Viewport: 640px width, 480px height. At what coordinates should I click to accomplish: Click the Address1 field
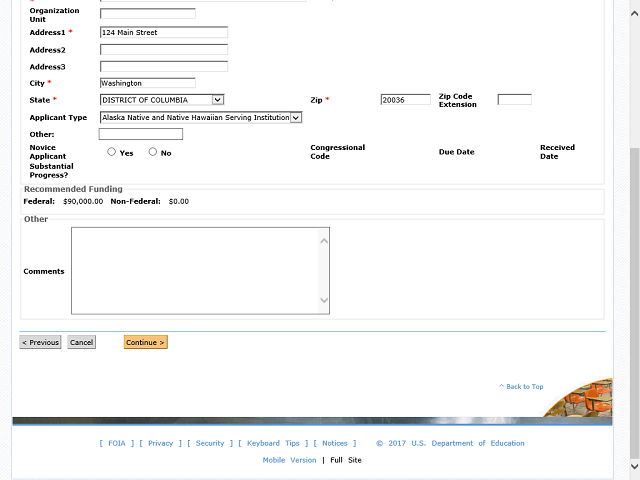(x=164, y=32)
